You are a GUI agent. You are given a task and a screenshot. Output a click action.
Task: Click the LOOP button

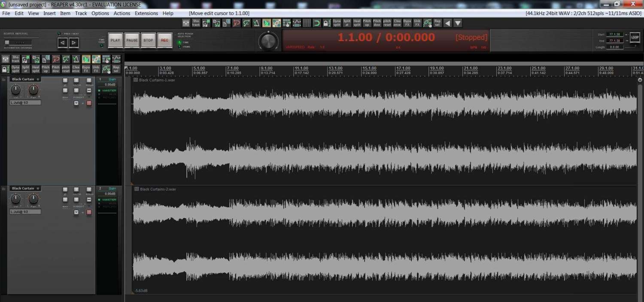(x=635, y=38)
